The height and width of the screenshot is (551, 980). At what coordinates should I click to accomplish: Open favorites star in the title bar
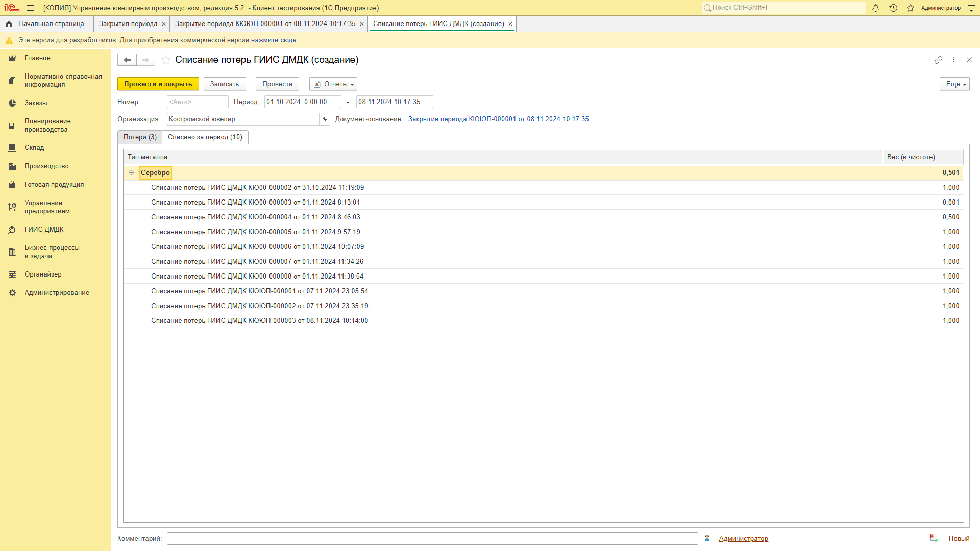tap(911, 8)
